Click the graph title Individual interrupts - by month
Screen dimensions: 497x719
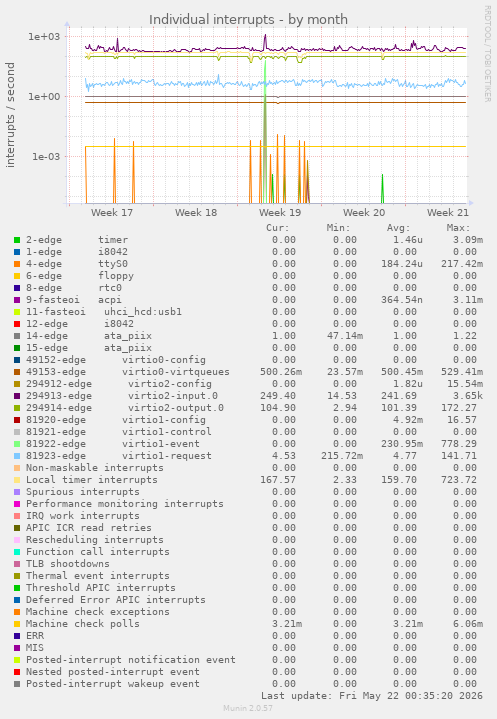(248, 20)
